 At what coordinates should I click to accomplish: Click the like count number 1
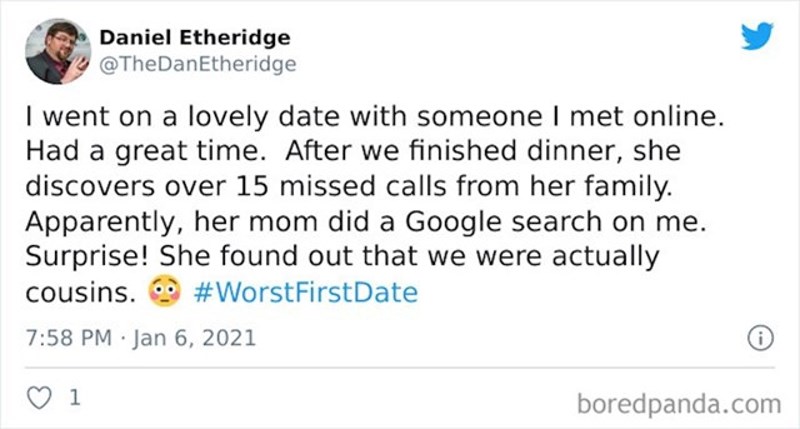pyautogui.click(x=71, y=398)
